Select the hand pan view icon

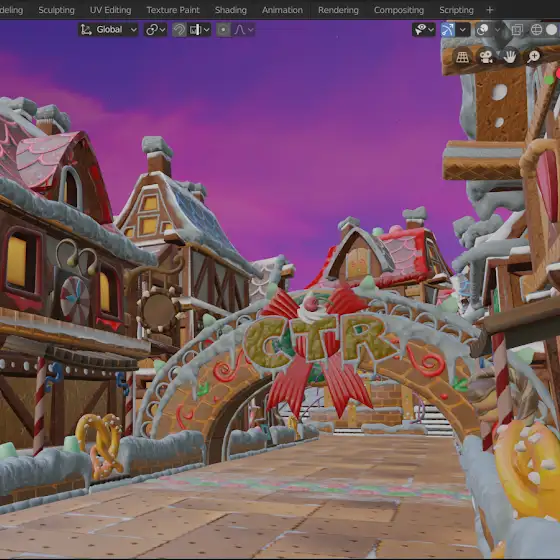pos(510,56)
